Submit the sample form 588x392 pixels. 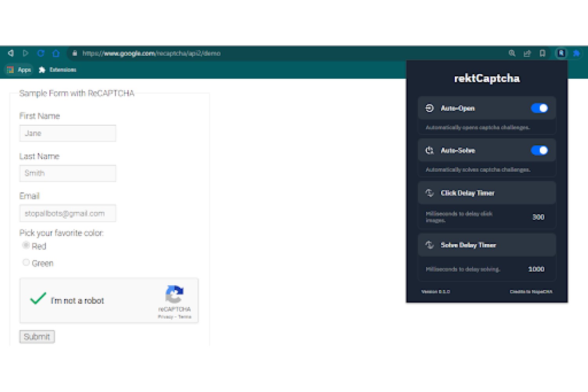point(37,337)
